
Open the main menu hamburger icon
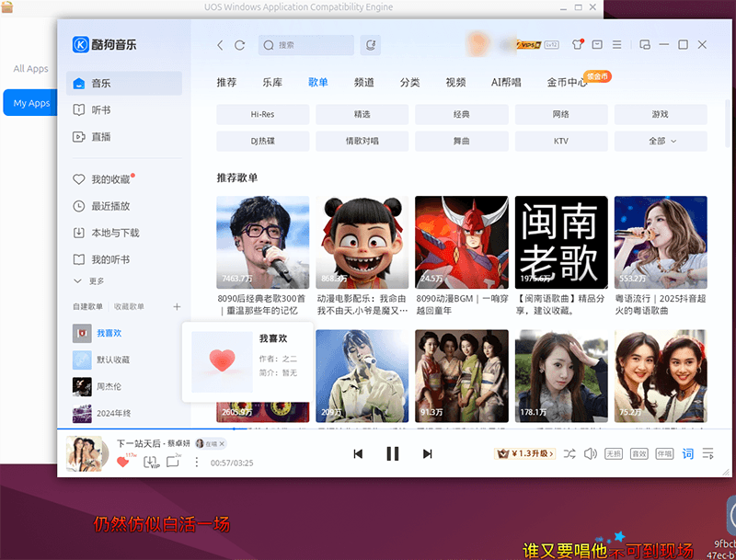click(616, 44)
